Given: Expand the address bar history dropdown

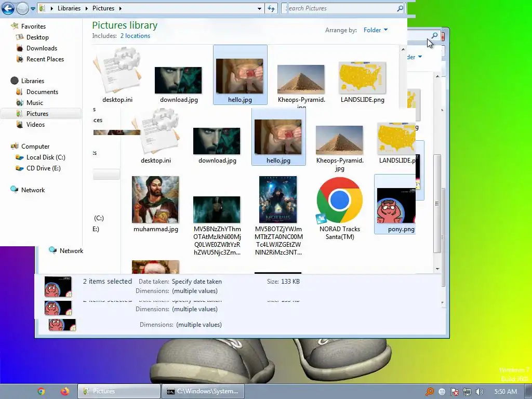Looking at the screenshot, I should coord(260,8).
